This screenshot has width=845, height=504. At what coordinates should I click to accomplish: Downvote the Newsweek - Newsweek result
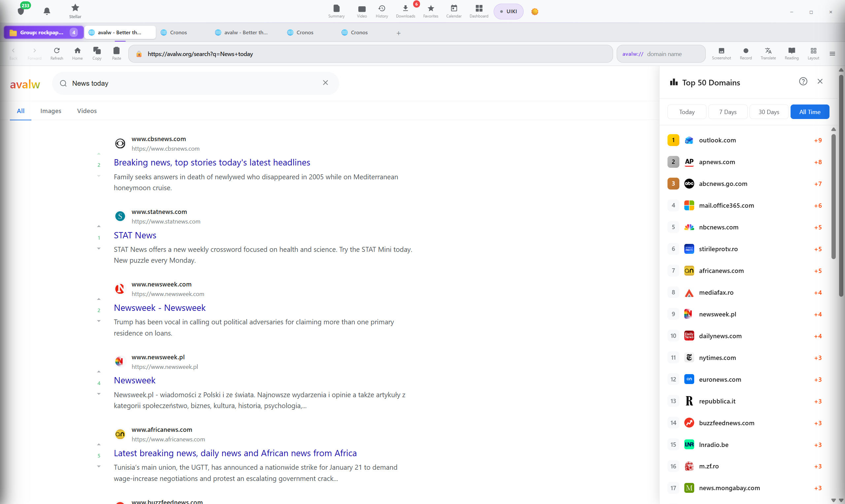click(99, 321)
